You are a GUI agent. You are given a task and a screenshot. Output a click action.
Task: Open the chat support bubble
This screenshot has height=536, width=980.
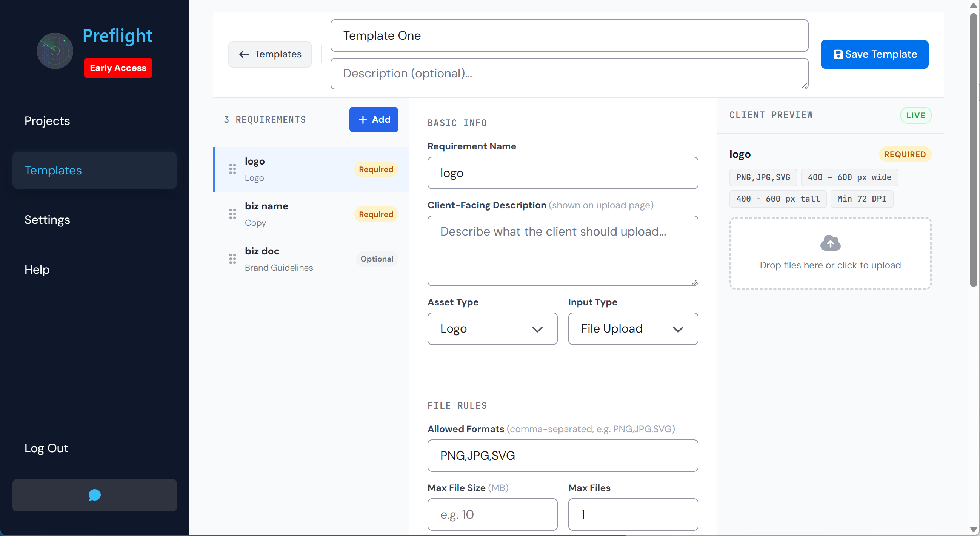click(94, 495)
